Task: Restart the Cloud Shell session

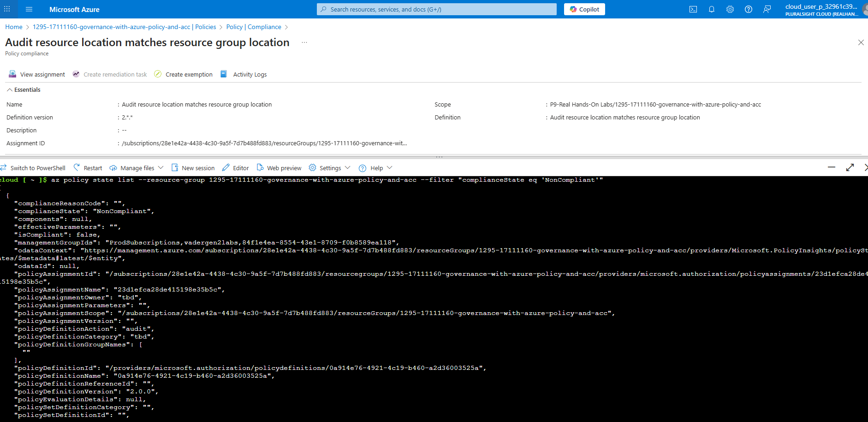Action: click(x=87, y=167)
